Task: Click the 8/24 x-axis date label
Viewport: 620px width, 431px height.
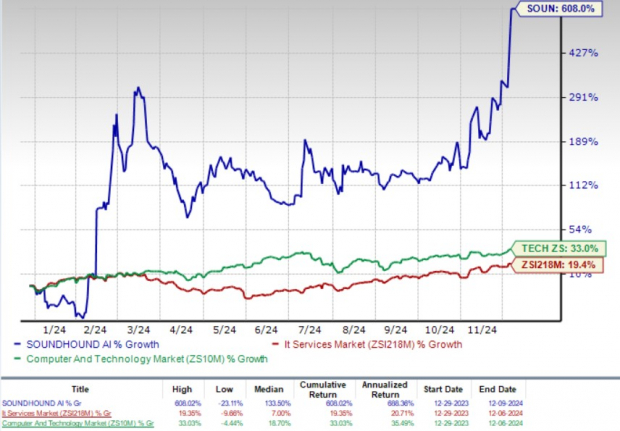Action: click(x=353, y=330)
